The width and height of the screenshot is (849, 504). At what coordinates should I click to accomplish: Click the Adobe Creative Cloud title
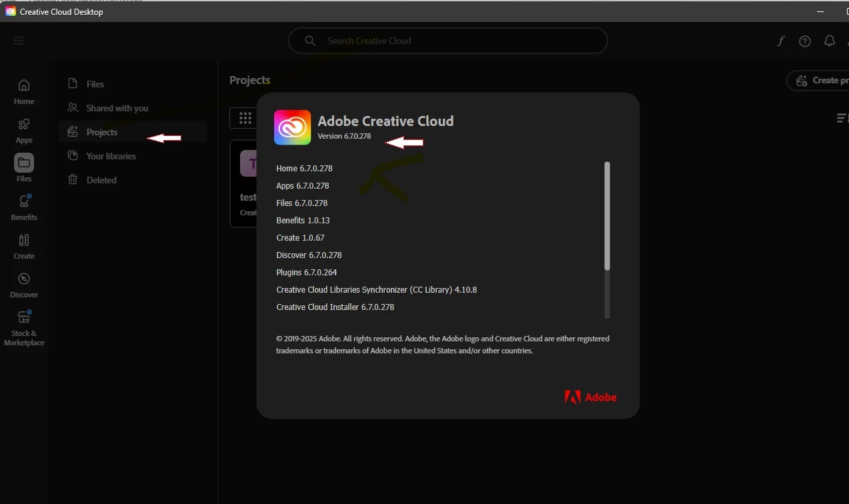[385, 121]
